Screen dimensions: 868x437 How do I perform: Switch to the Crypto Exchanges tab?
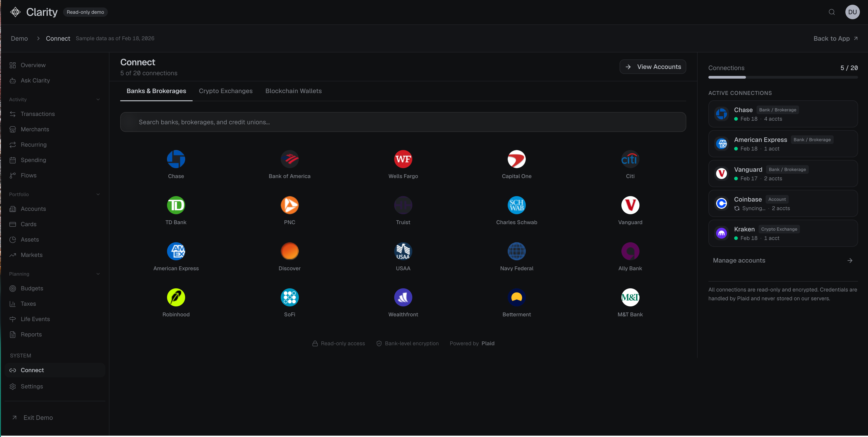point(225,91)
